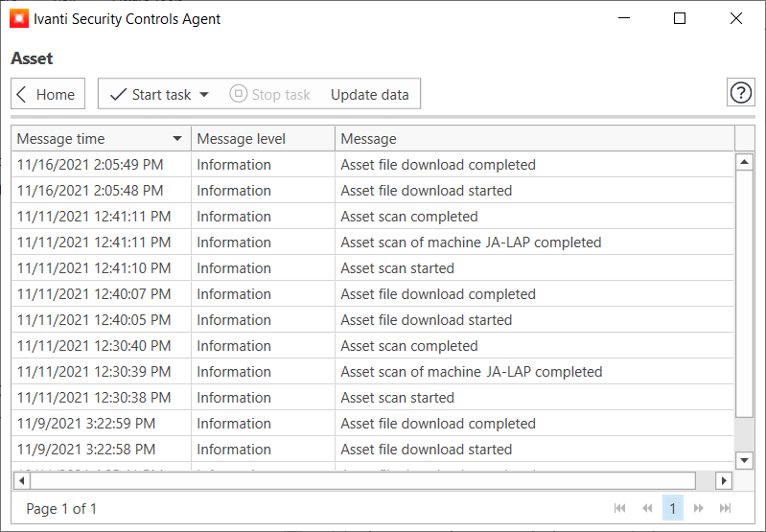Select row 11/11/2021 12:40:05 PM
The width and height of the screenshot is (766, 532).
[x=373, y=320]
